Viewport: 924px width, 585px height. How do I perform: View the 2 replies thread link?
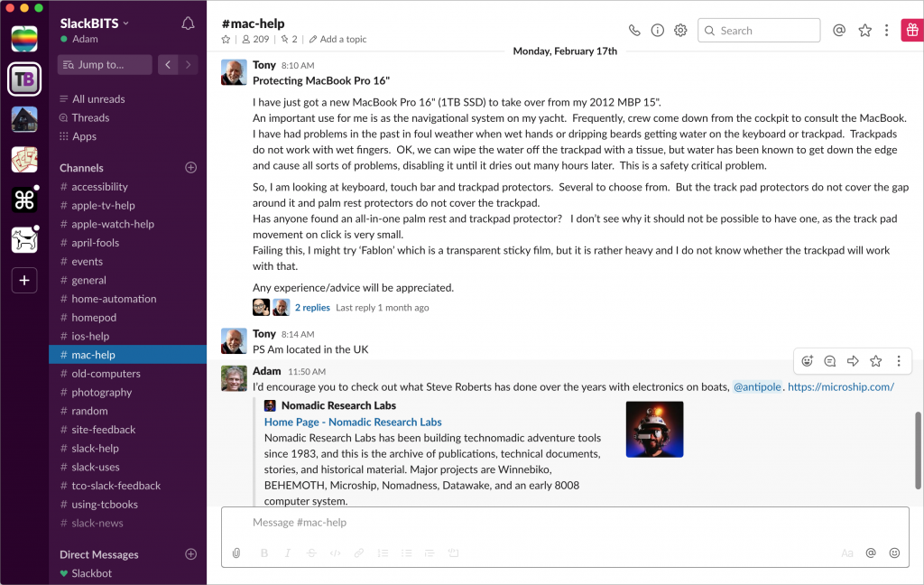click(x=312, y=307)
